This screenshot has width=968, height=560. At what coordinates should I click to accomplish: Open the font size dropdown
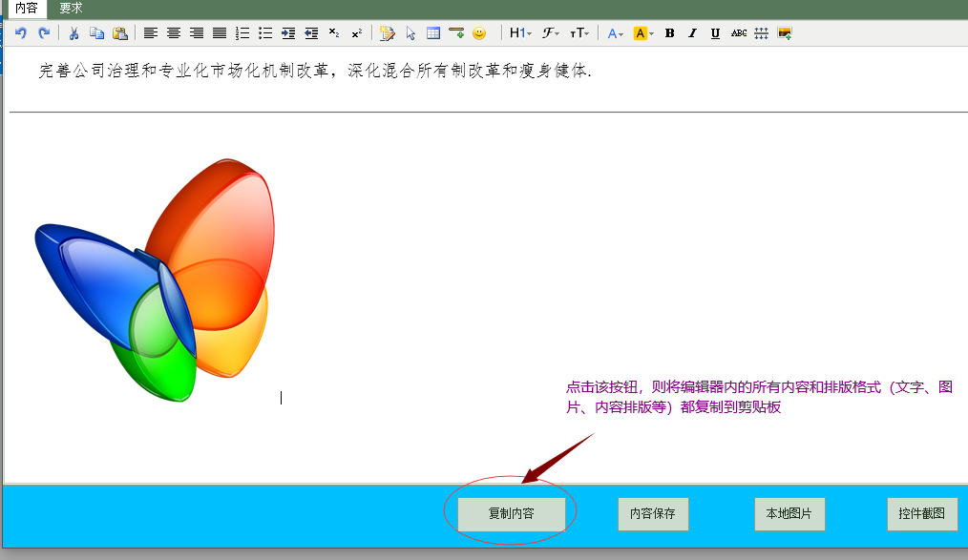click(579, 33)
